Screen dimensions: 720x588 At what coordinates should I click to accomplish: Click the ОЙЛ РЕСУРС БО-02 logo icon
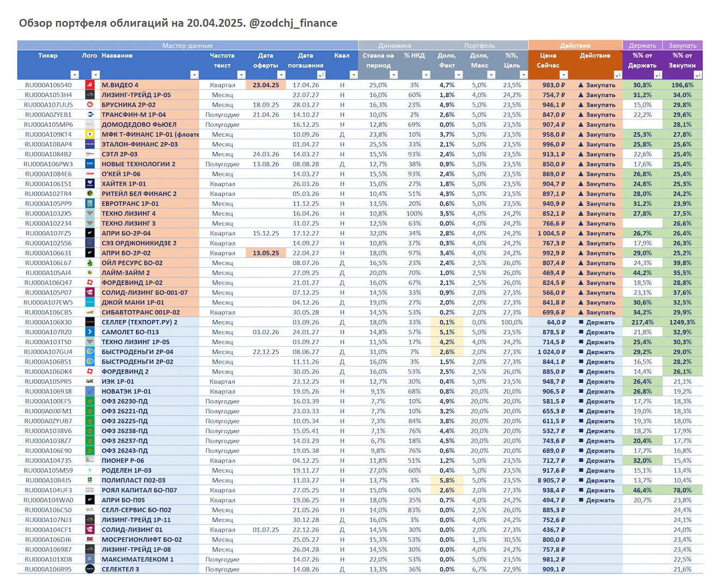click(90, 263)
